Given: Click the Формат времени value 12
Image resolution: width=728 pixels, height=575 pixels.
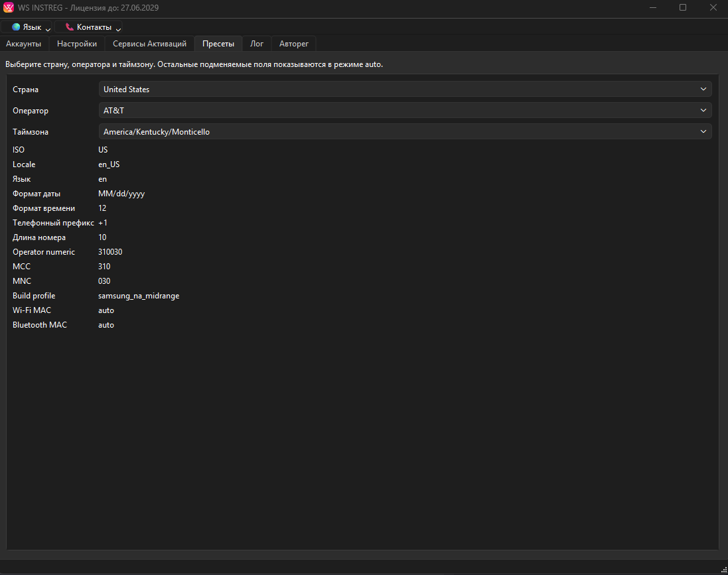Looking at the screenshot, I should (x=103, y=208).
